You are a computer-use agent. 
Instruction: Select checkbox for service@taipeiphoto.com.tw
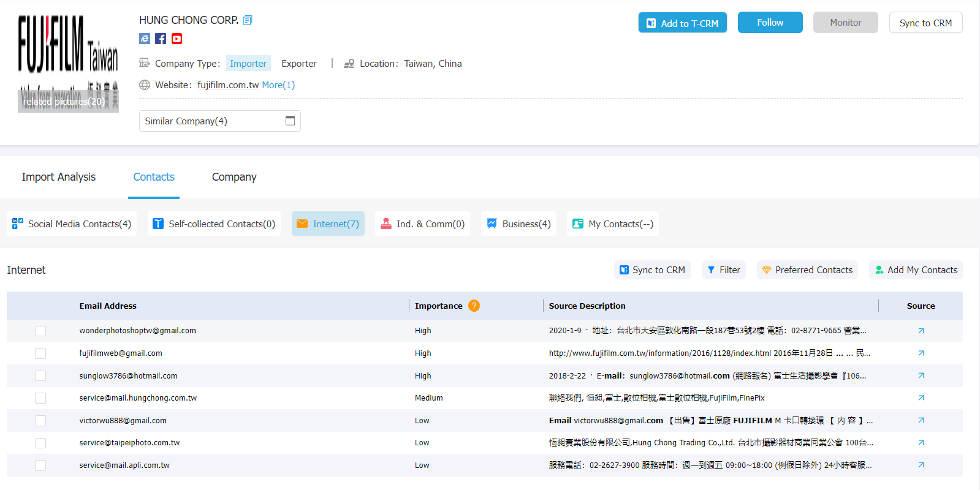point(40,443)
